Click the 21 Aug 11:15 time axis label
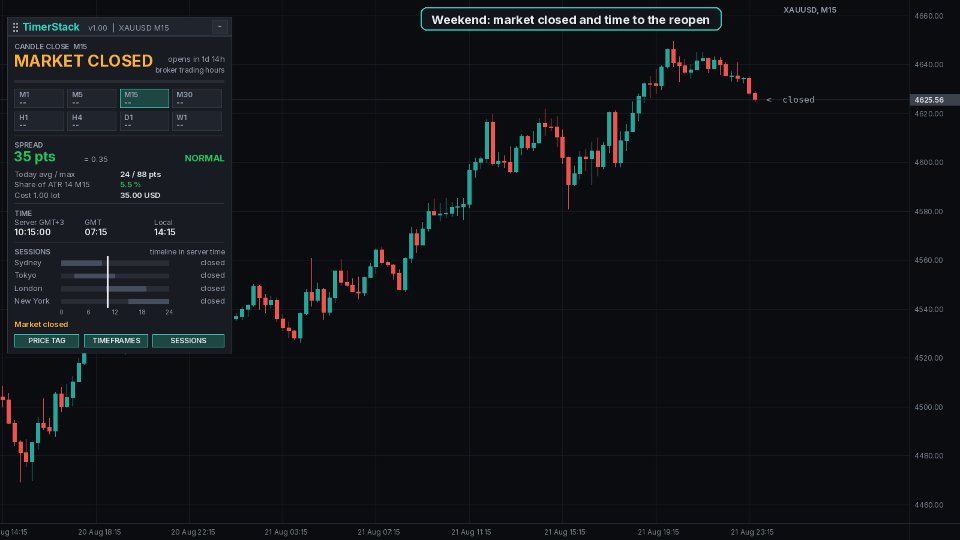960x540 pixels. [471, 532]
